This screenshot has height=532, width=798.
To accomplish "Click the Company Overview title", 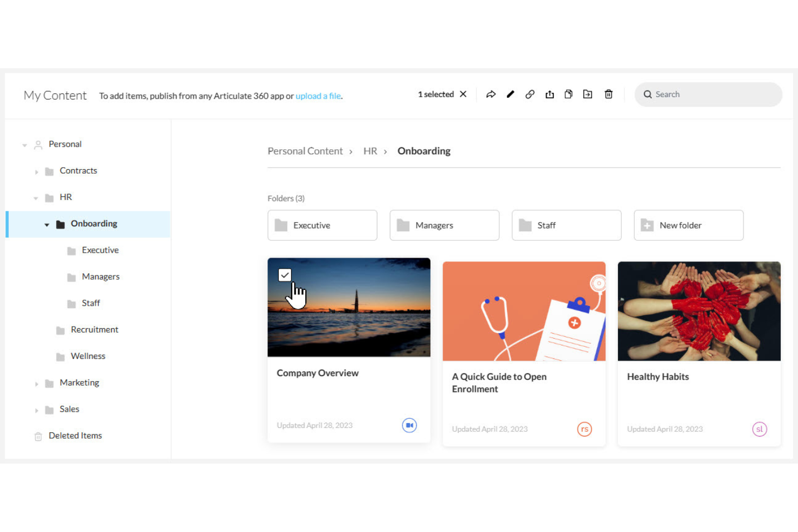I will click(x=318, y=373).
